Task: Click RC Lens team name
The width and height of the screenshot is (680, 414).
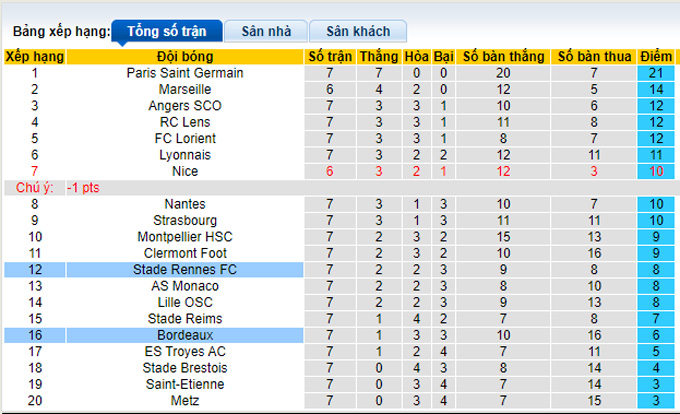Action: point(185,122)
